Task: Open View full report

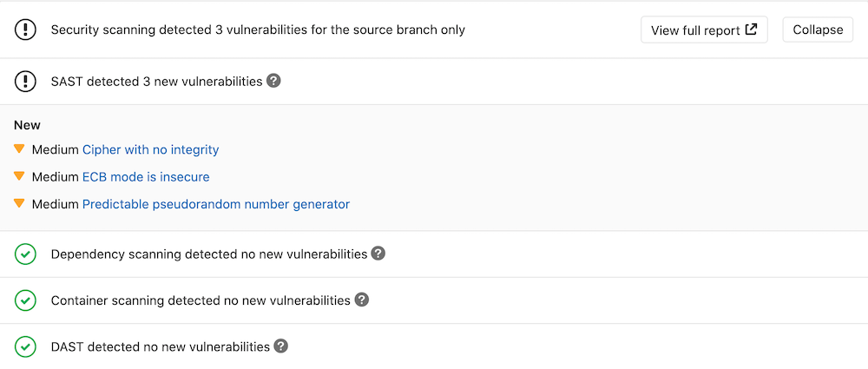Action: (704, 30)
